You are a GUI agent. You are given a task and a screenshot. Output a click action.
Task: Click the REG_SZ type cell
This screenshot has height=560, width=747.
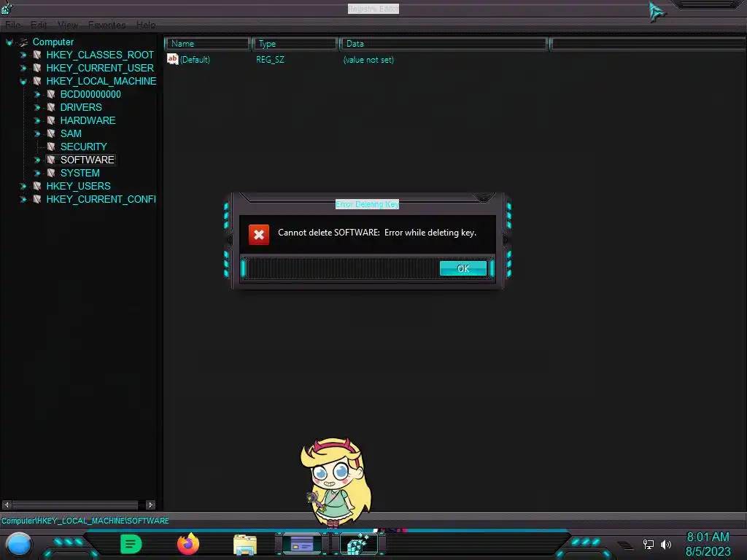coord(270,60)
